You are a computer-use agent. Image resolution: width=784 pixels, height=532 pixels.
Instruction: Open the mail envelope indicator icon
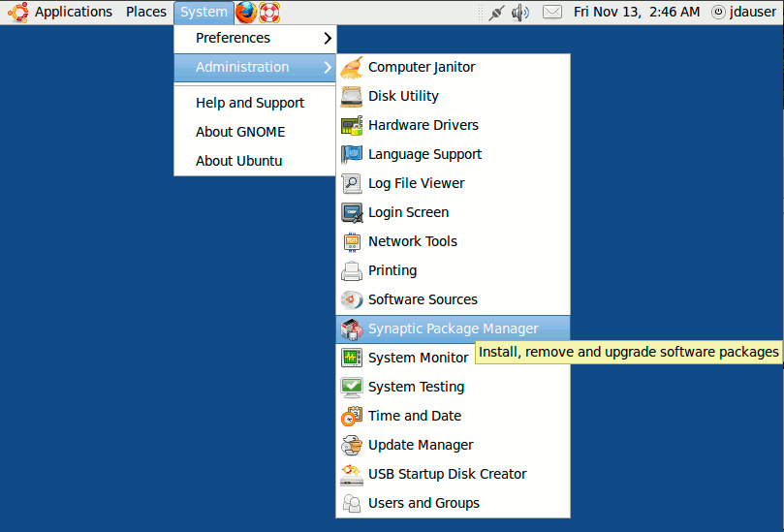point(551,13)
